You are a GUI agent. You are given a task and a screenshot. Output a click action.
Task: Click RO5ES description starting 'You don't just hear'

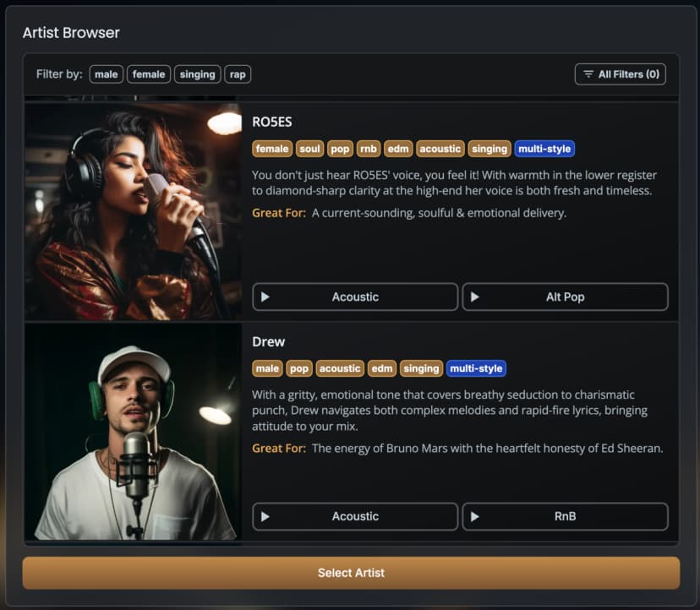(454, 183)
